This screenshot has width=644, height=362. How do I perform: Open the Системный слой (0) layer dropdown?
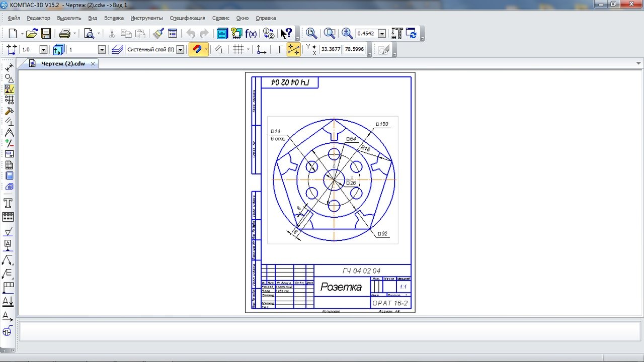[x=180, y=50]
